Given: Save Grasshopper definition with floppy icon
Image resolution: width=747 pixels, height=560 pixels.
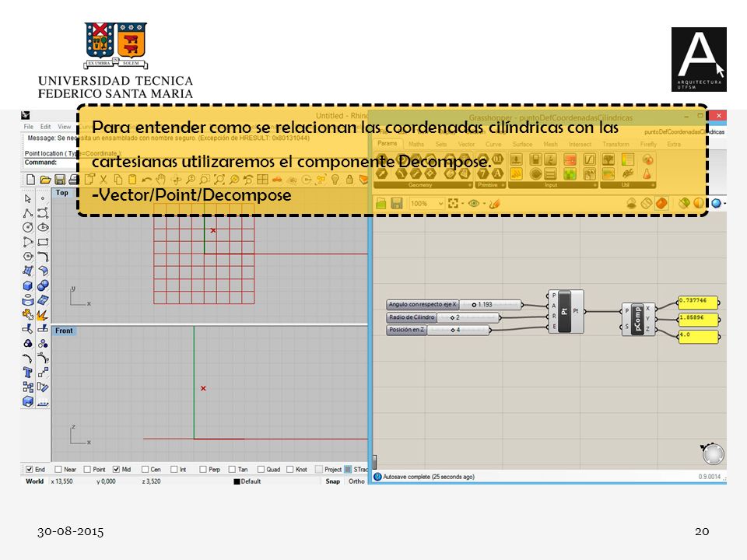Looking at the screenshot, I should coord(396,204).
